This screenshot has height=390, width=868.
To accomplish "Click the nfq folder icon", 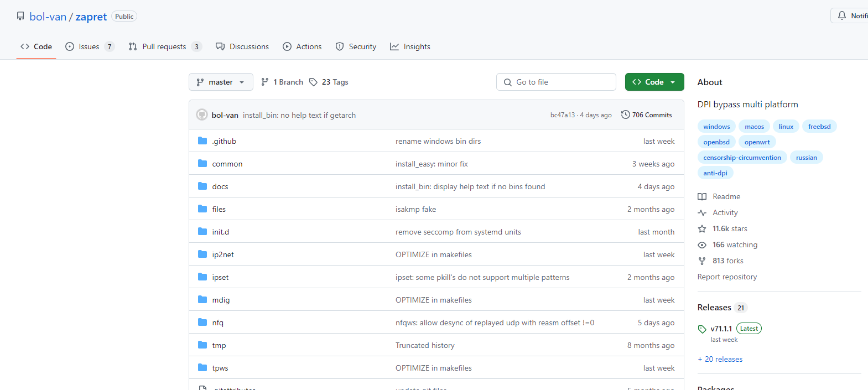I will click(x=202, y=323).
